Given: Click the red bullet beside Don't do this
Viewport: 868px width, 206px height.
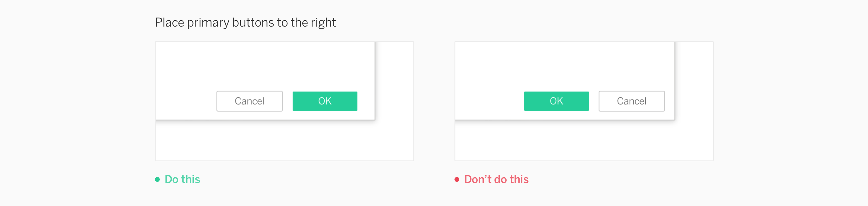Looking at the screenshot, I should [457, 179].
